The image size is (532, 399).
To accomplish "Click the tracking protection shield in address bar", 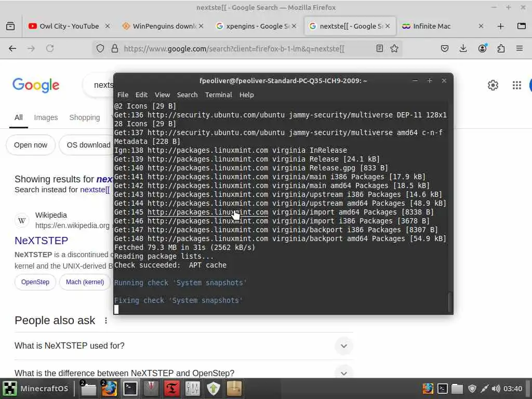I will click(100, 48).
